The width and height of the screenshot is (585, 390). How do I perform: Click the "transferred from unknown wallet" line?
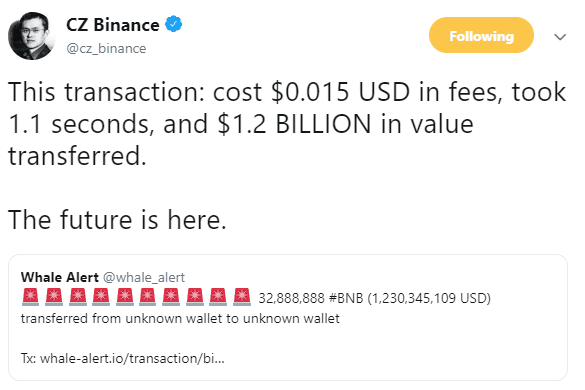click(180, 319)
